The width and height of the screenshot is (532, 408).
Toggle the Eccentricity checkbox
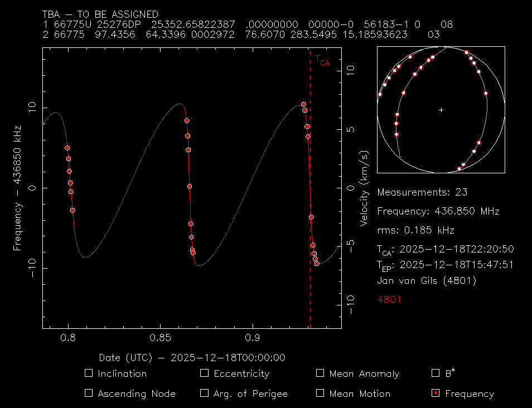[204, 373]
